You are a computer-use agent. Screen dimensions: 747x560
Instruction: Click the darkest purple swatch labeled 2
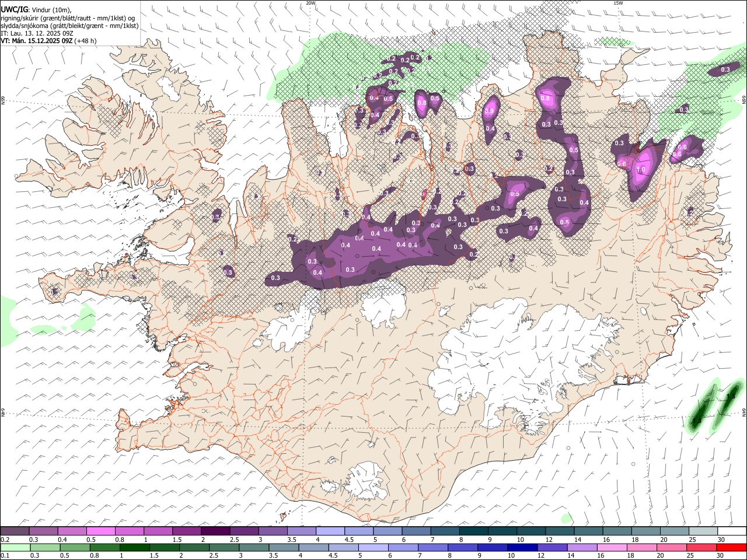pos(215,531)
